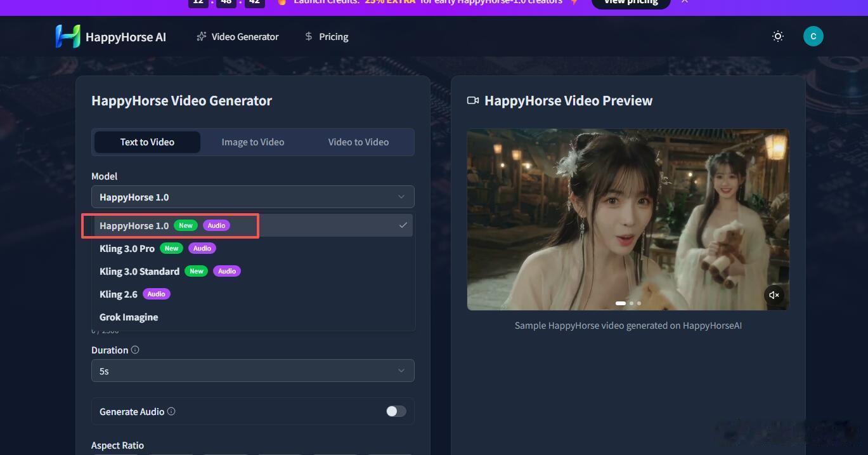Unmute the preview via the speaker icon

(x=774, y=294)
